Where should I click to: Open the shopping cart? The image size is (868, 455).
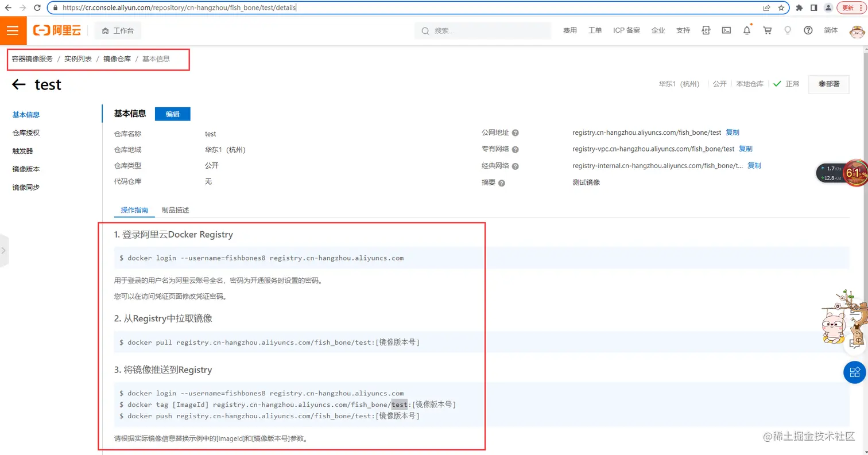point(767,30)
